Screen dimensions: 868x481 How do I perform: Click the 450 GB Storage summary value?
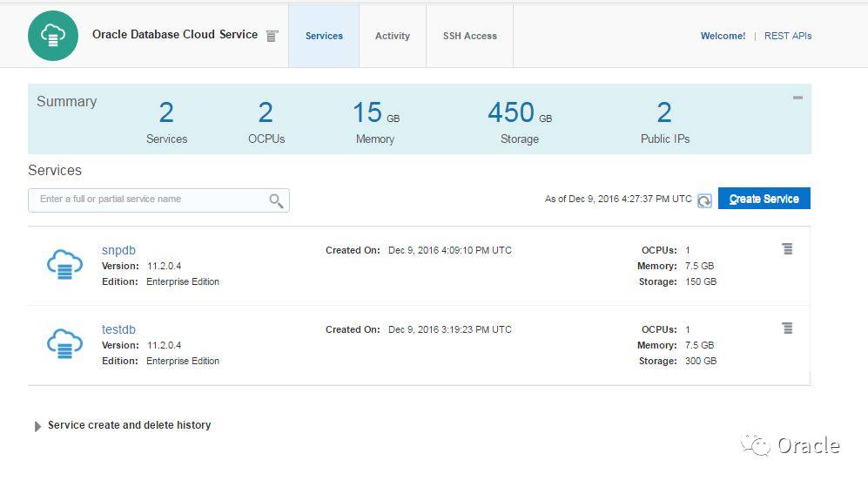point(519,112)
